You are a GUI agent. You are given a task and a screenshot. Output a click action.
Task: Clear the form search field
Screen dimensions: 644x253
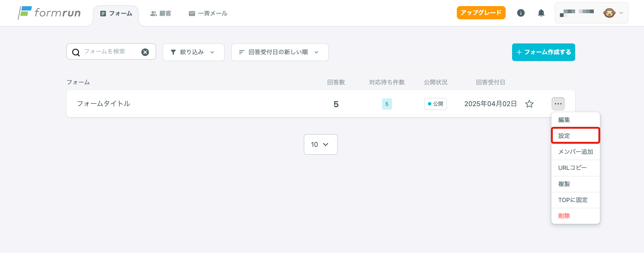145,52
